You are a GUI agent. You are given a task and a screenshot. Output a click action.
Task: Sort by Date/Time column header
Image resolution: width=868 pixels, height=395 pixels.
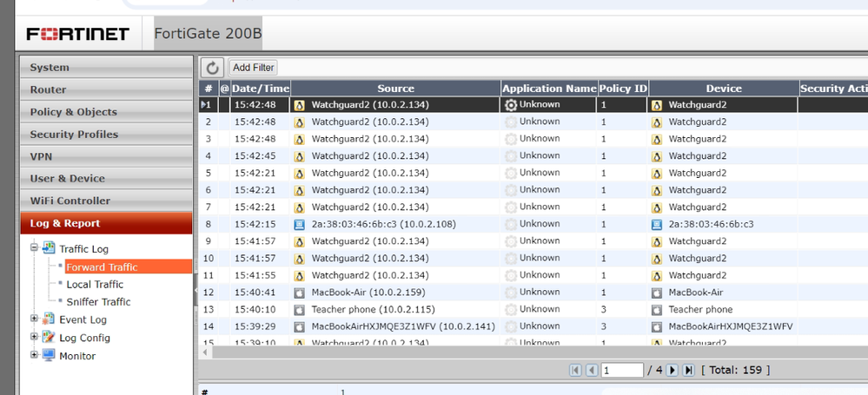click(261, 89)
